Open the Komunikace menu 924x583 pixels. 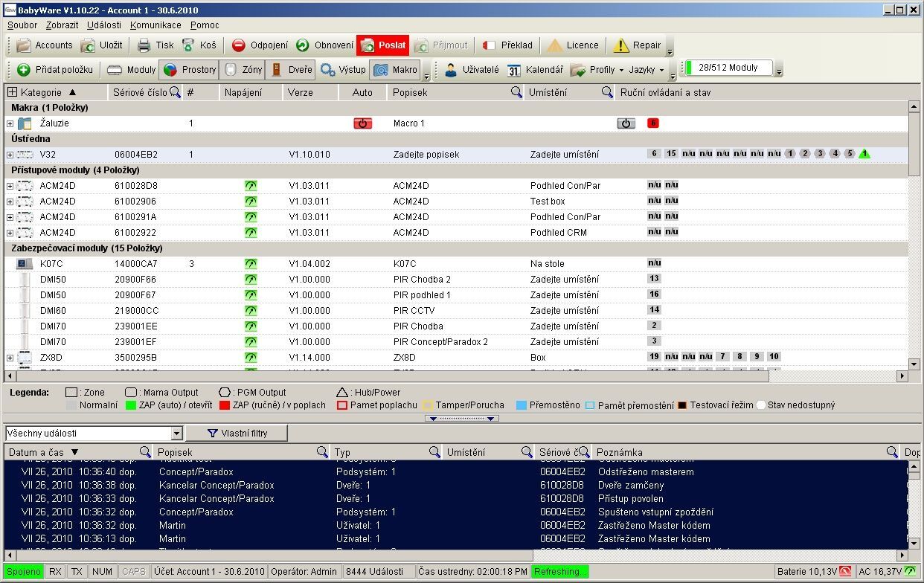point(155,25)
